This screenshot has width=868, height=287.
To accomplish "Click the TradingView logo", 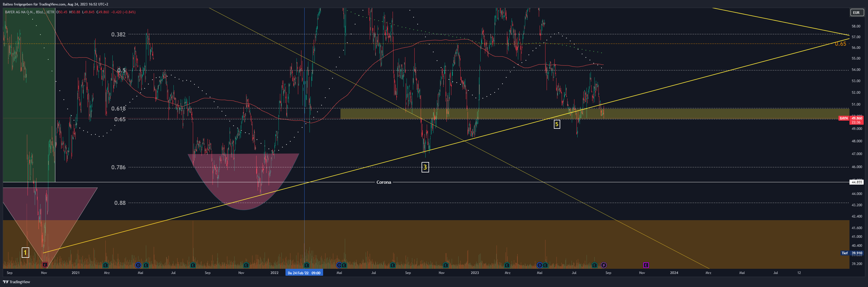I will coord(17,282).
